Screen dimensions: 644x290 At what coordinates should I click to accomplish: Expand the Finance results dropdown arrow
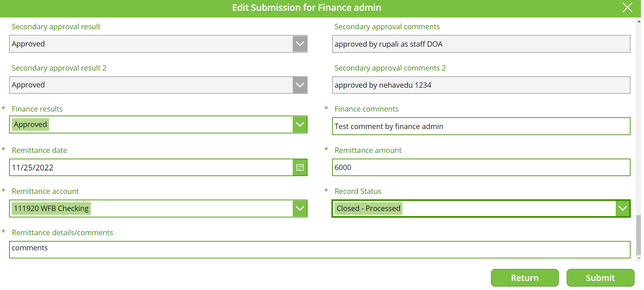(300, 125)
